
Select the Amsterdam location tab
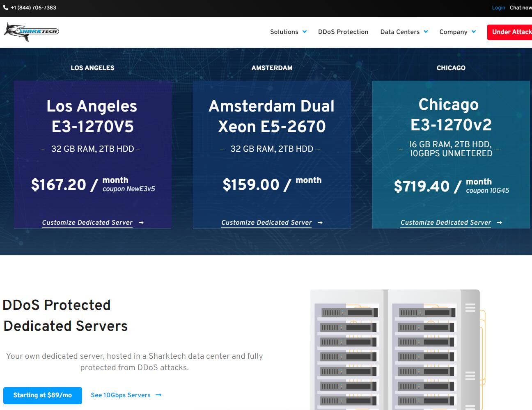(x=272, y=68)
